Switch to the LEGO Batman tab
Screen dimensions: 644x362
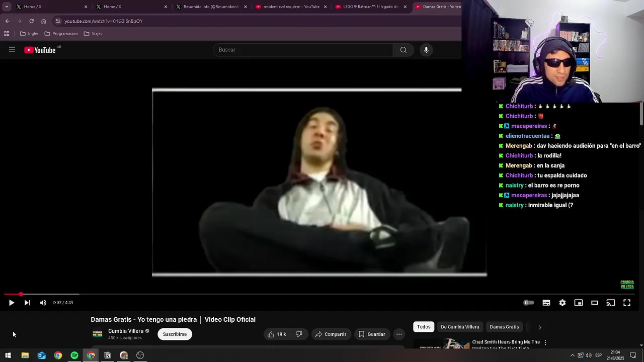[x=371, y=7]
